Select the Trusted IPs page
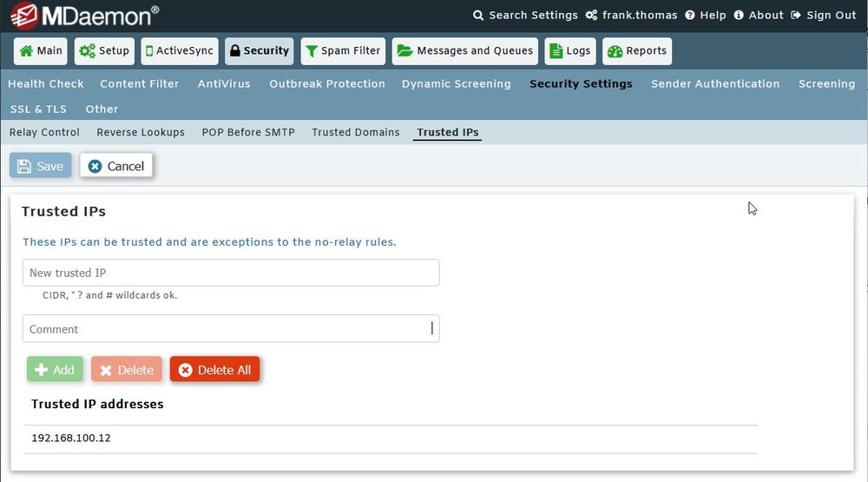 tap(447, 132)
